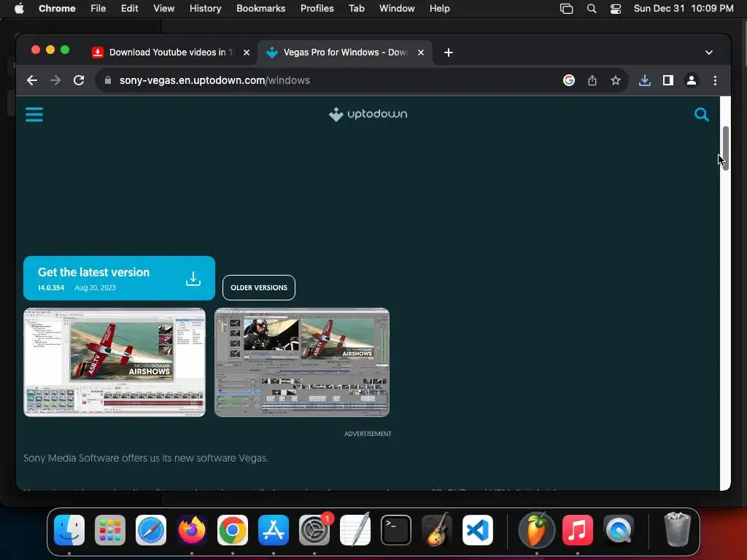
Task: Open the Chrome app menu
Action: [x=57, y=9]
